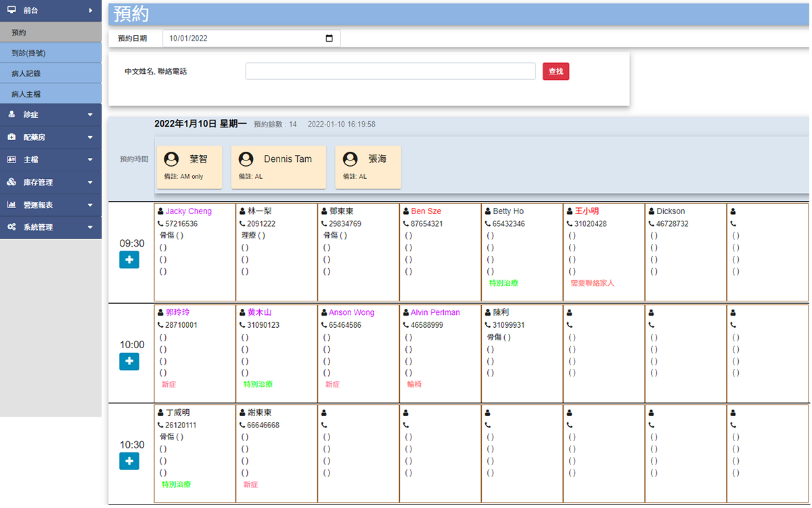The height and width of the screenshot is (508, 812).
Task: Click phone icon beside 46588999
Action: pos(406,325)
